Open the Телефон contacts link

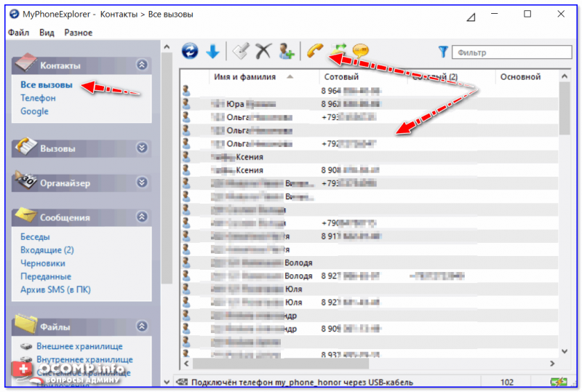[38, 98]
